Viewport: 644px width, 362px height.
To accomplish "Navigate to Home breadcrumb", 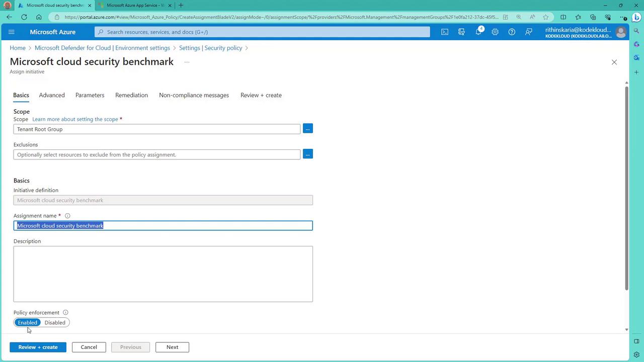I will coord(18,48).
